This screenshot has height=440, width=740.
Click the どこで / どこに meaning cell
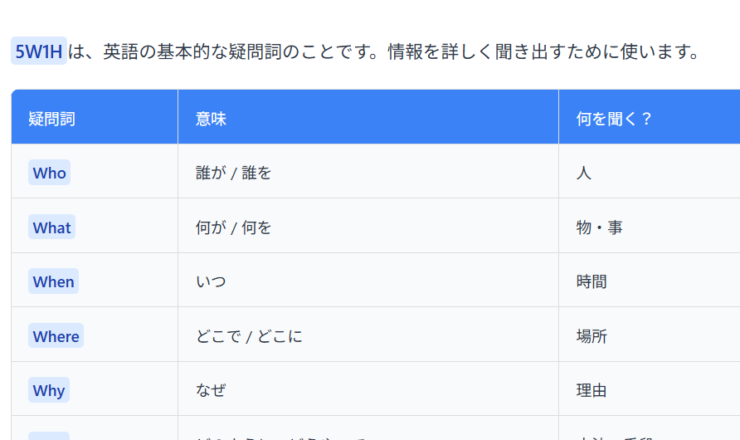249,336
